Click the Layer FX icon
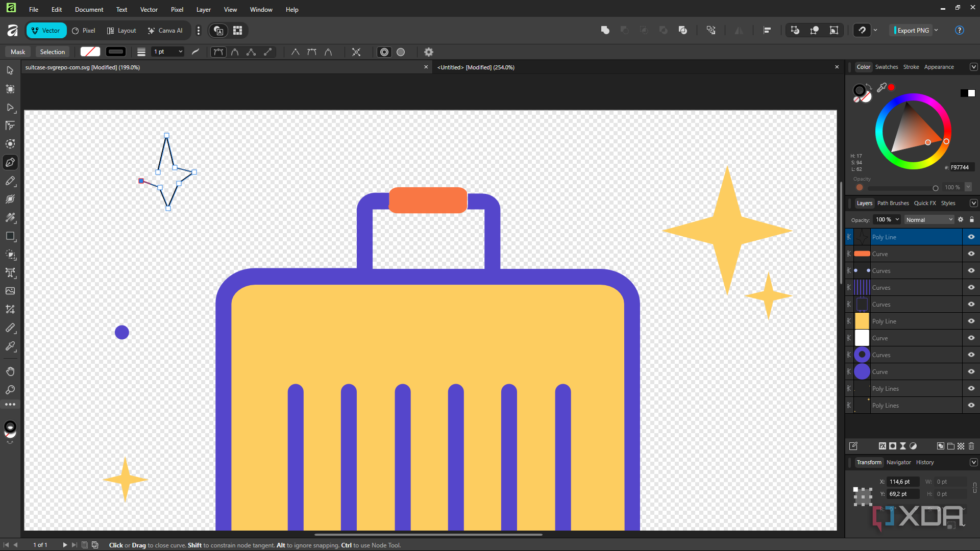The width and height of the screenshot is (980, 551). (x=882, y=446)
